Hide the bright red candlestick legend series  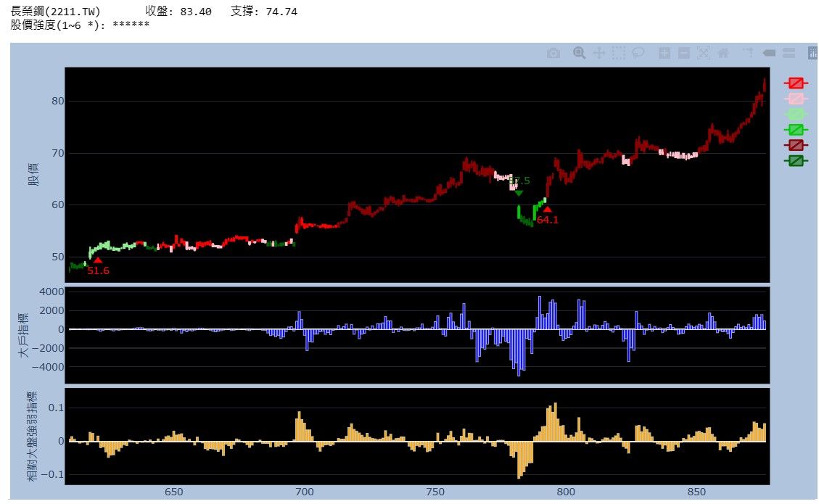coord(796,83)
